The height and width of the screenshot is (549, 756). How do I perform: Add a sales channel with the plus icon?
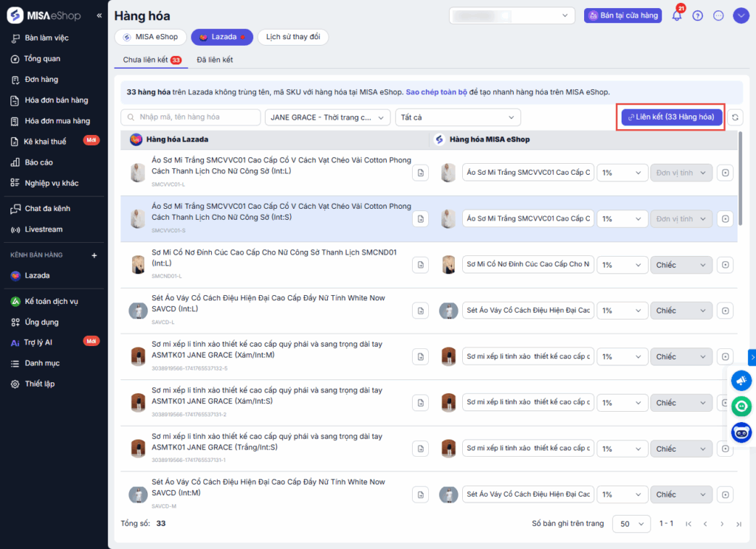tap(94, 255)
